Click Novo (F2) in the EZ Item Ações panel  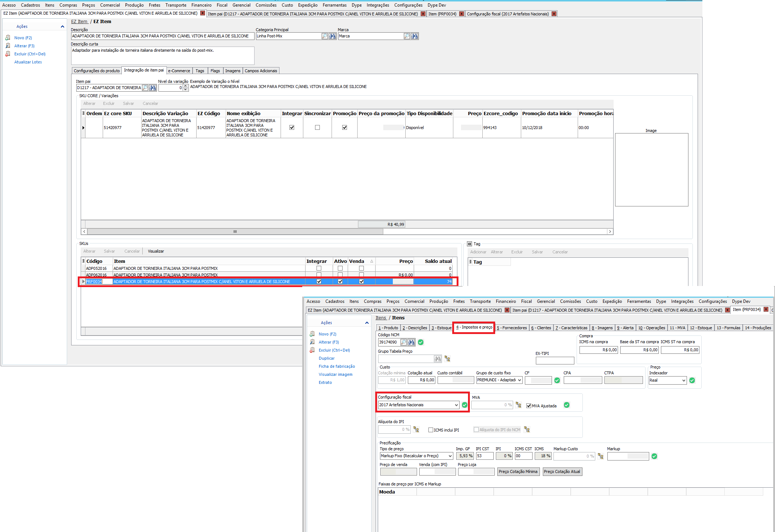point(23,38)
